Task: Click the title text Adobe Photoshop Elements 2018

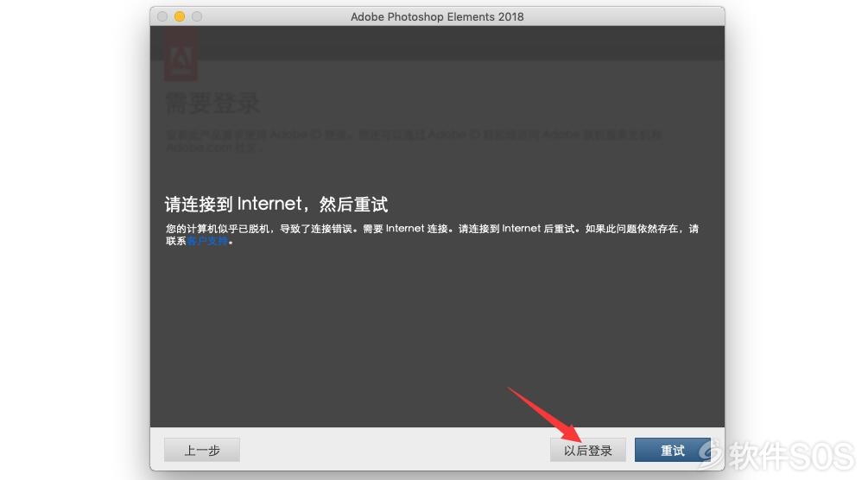Action: pyautogui.click(x=437, y=16)
